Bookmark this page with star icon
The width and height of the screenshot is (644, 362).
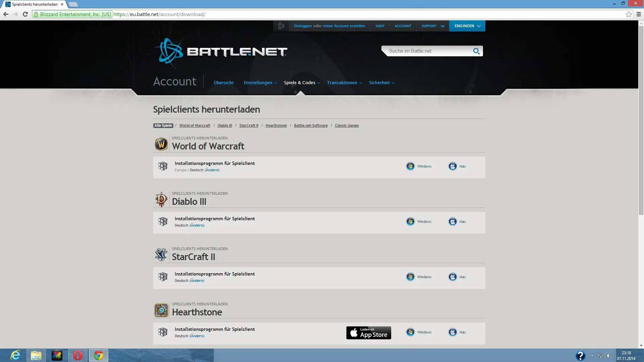(629, 14)
